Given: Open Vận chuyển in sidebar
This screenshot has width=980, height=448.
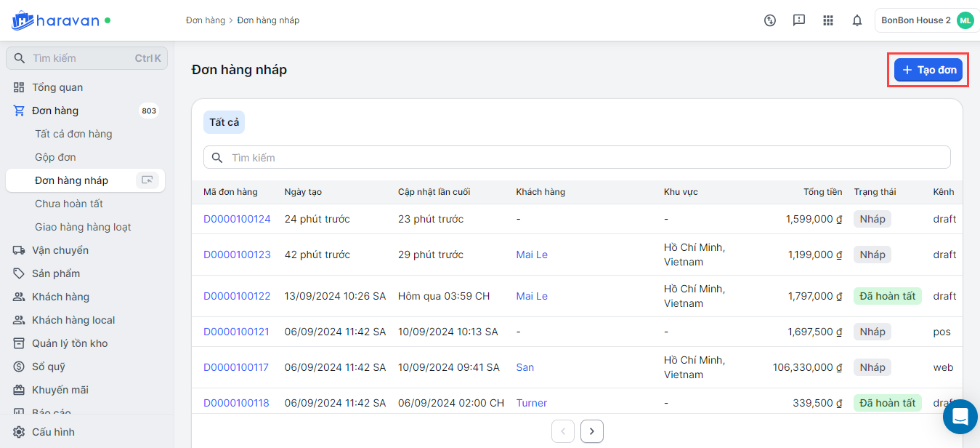Looking at the screenshot, I should click(x=60, y=250).
